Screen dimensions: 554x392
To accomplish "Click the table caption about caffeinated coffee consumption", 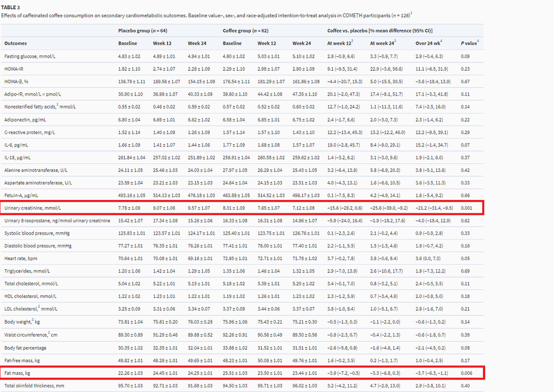I will click(207, 16).
